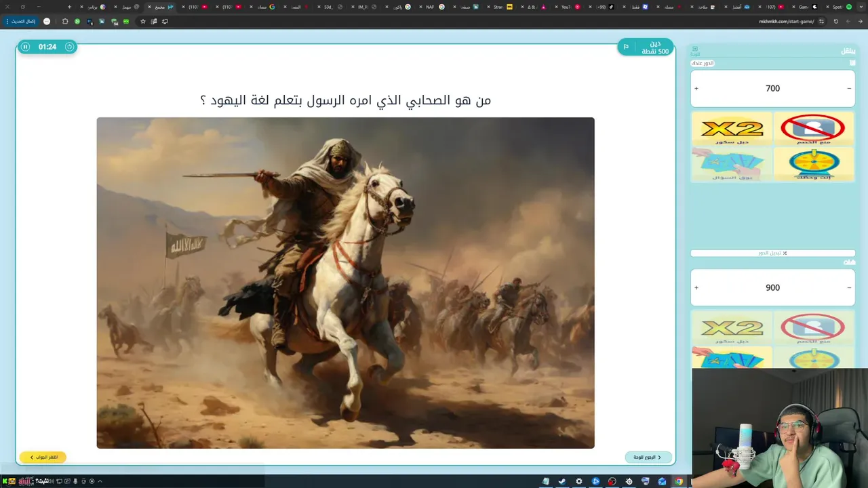Reload the page with the browser refresh icon
Image resolution: width=868 pixels, height=488 pixels.
click(835, 21)
